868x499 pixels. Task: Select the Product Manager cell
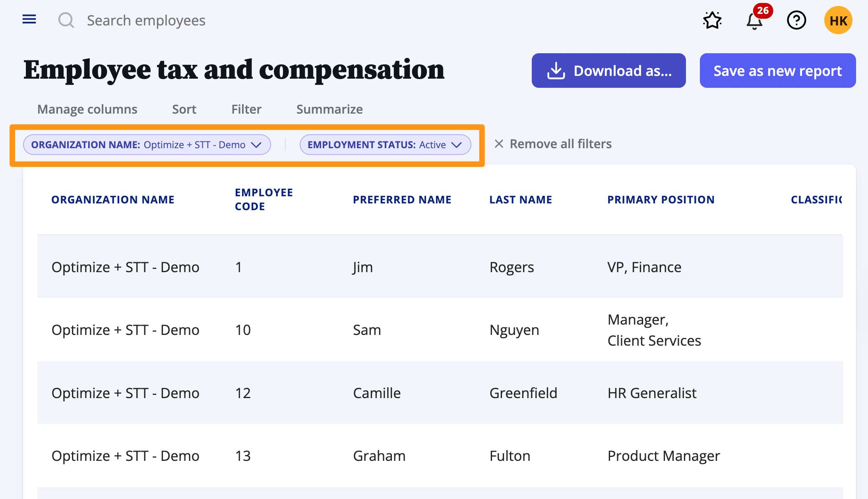click(664, 456)
